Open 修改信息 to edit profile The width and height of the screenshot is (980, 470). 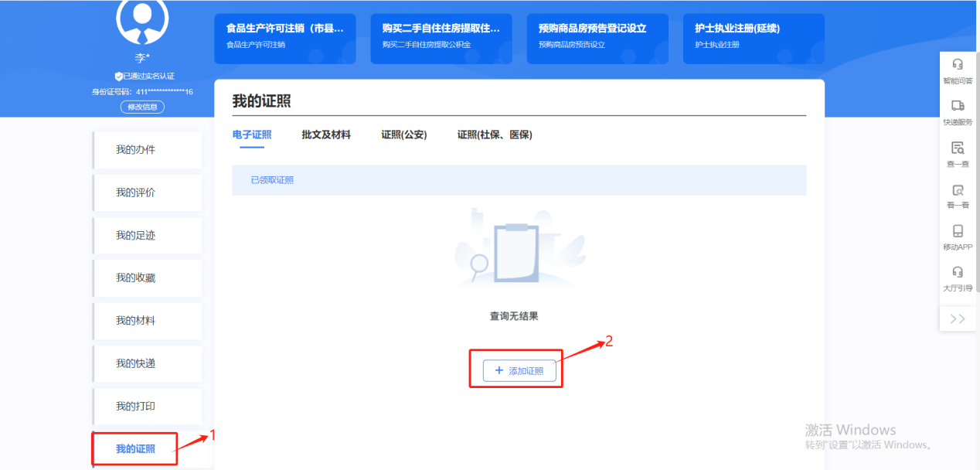[x=141, y=107]
